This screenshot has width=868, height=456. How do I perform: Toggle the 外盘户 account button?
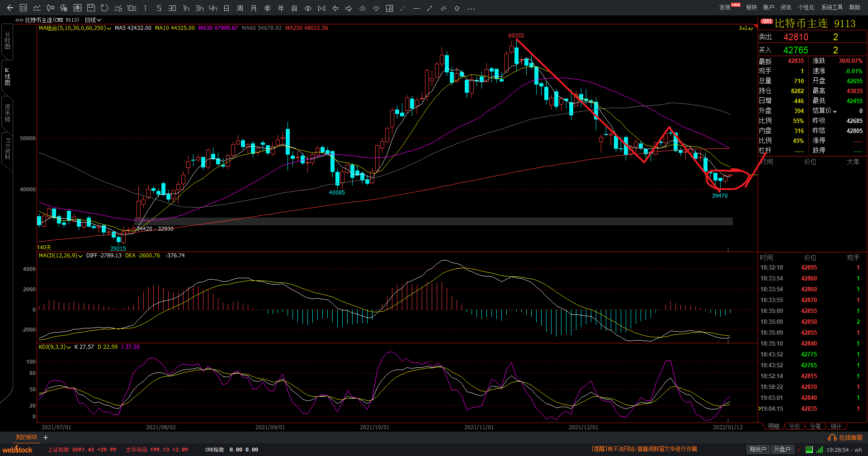782,449
